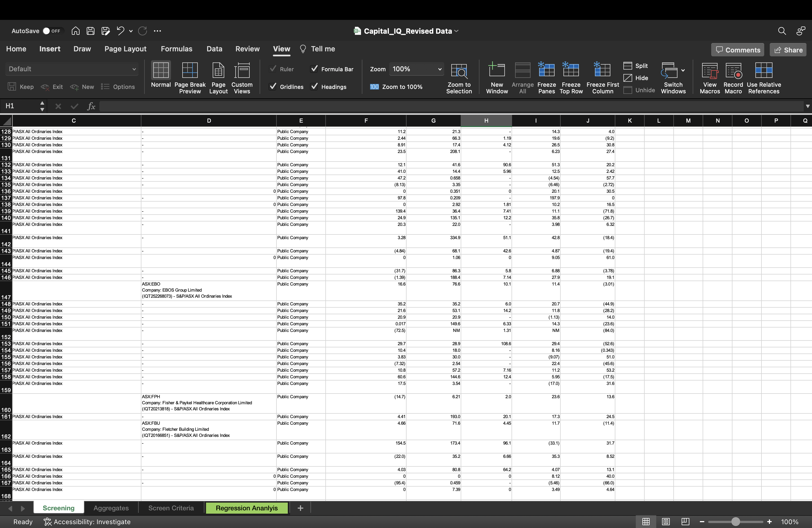Open the Zoom percentage dropdown
The image size is (812, 528).
(x=439, y=69)
